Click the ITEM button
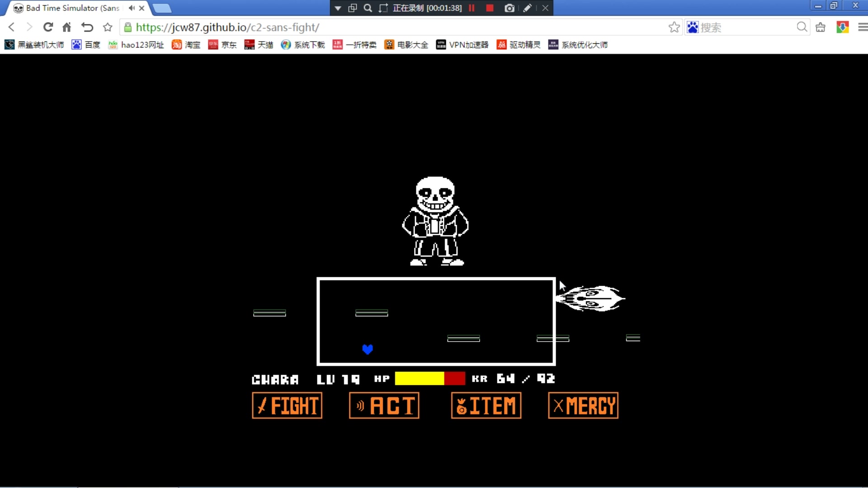Screen dimensions: 868x488 (486, 405)
